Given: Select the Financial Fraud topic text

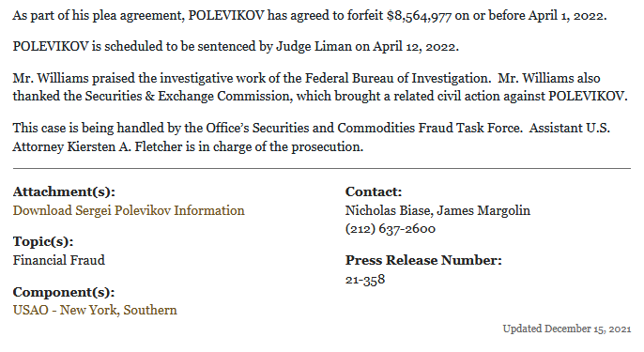Looking at the screenshot, I should pyautogui.click(x=59, y=260).
